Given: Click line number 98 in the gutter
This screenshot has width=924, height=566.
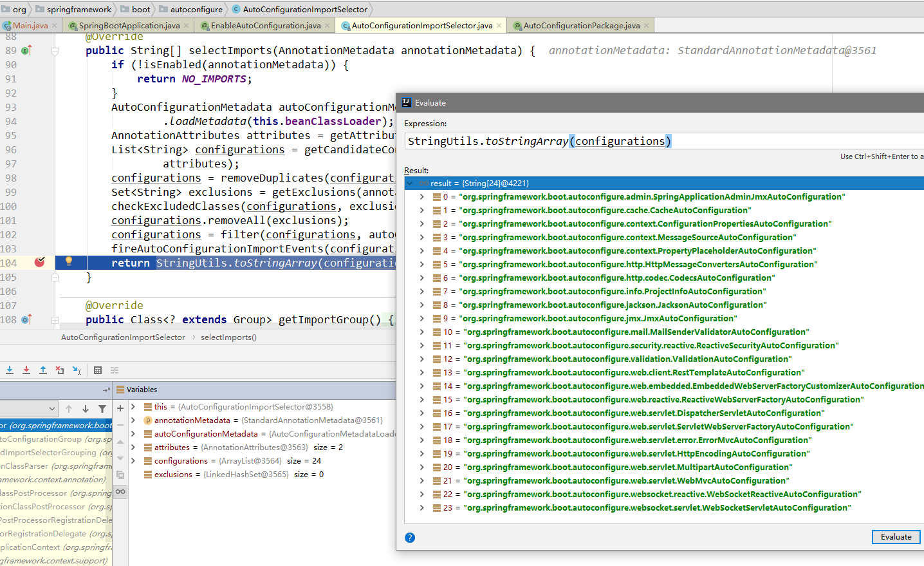Looking at the screenshot, I should coord(10,178).
